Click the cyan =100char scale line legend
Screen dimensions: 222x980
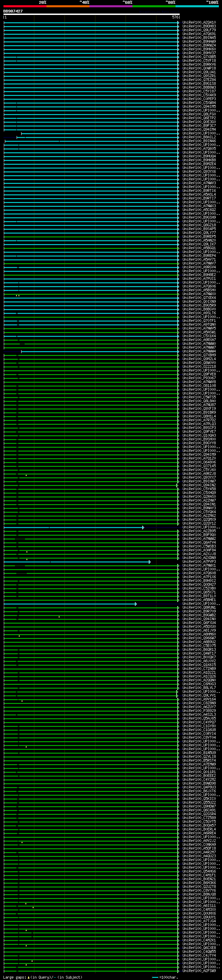click(155, 977)
